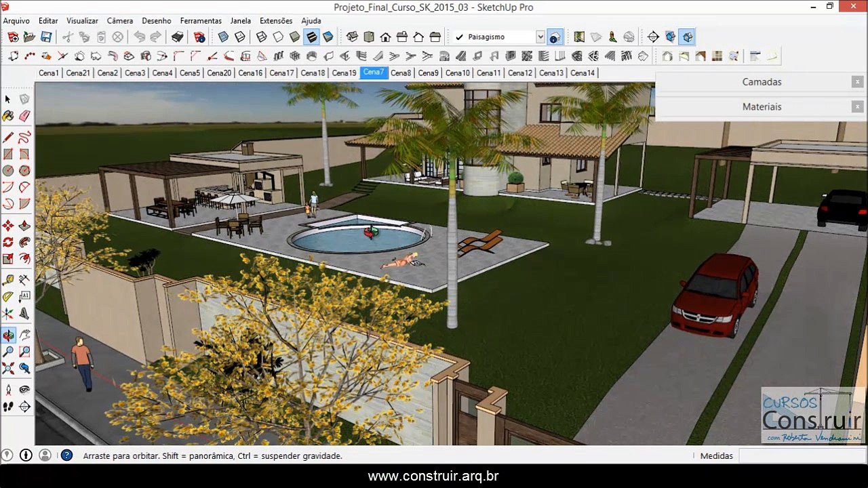This screenshot has width=868, height=488.
Task: Open the Ferramentas menu
Action: [201, 21]
